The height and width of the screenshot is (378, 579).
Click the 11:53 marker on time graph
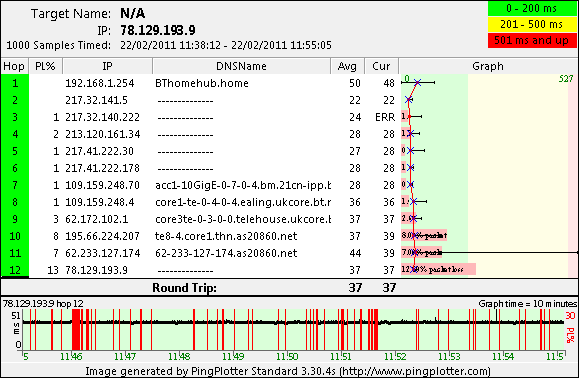click(449, 357)
